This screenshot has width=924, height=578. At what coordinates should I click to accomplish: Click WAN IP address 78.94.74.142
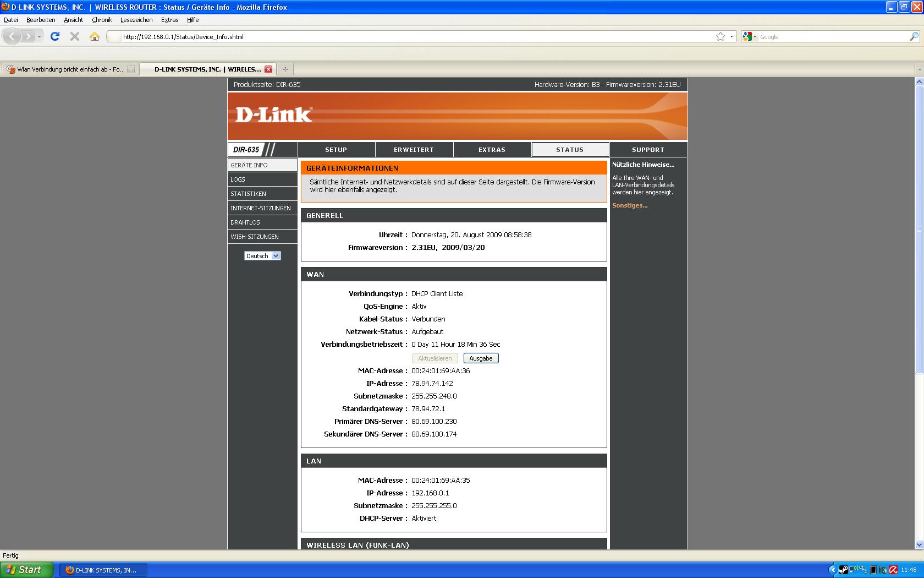pos(432,384)
